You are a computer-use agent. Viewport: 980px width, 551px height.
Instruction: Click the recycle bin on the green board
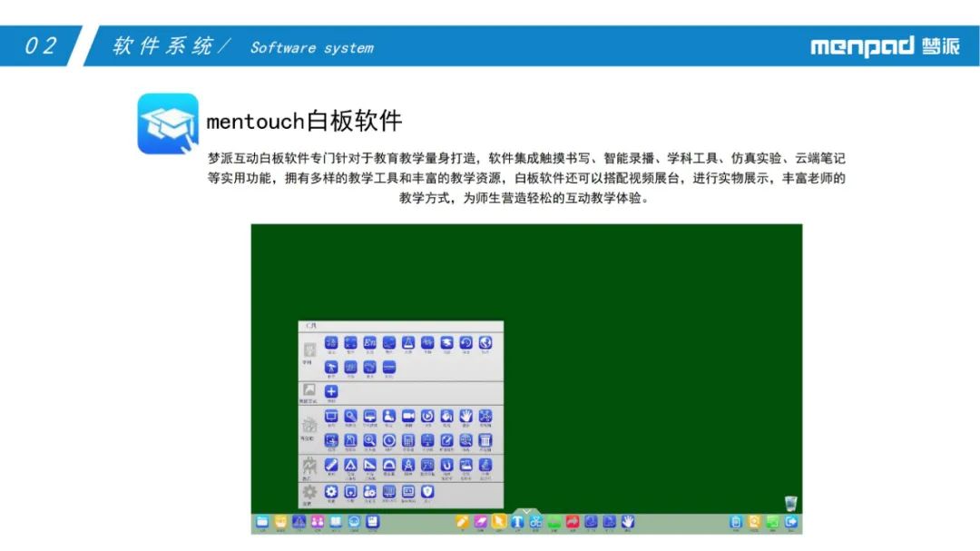[x=790, y=503]
